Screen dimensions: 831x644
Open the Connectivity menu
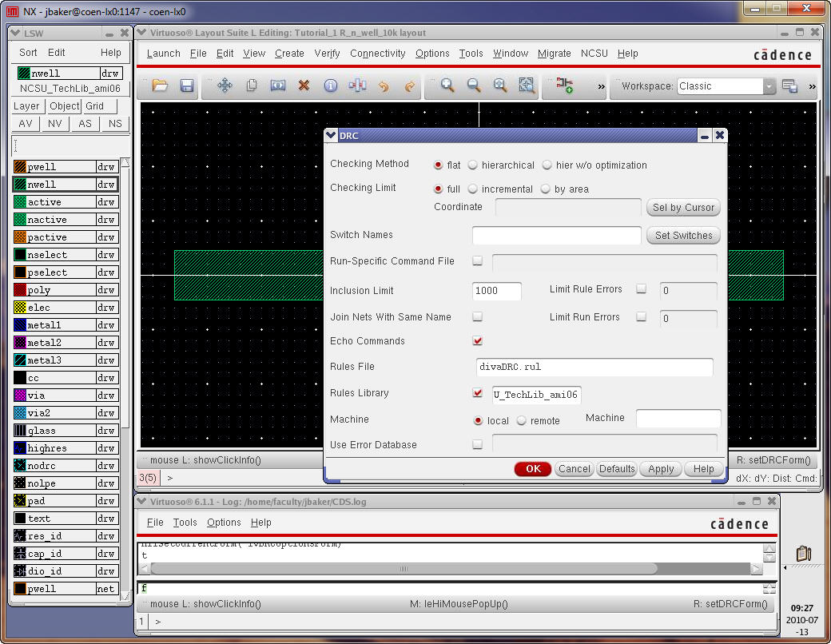coord(377,54)
